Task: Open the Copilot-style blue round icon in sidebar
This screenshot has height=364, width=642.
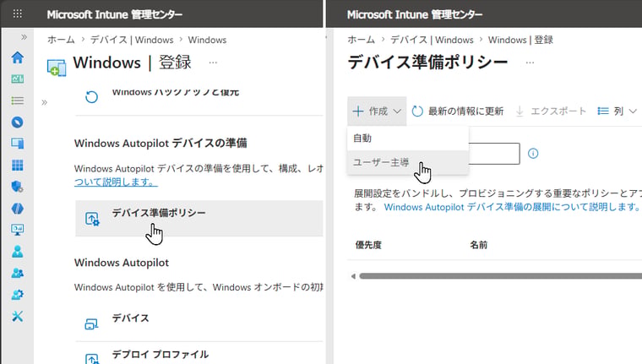Action: 17,209
